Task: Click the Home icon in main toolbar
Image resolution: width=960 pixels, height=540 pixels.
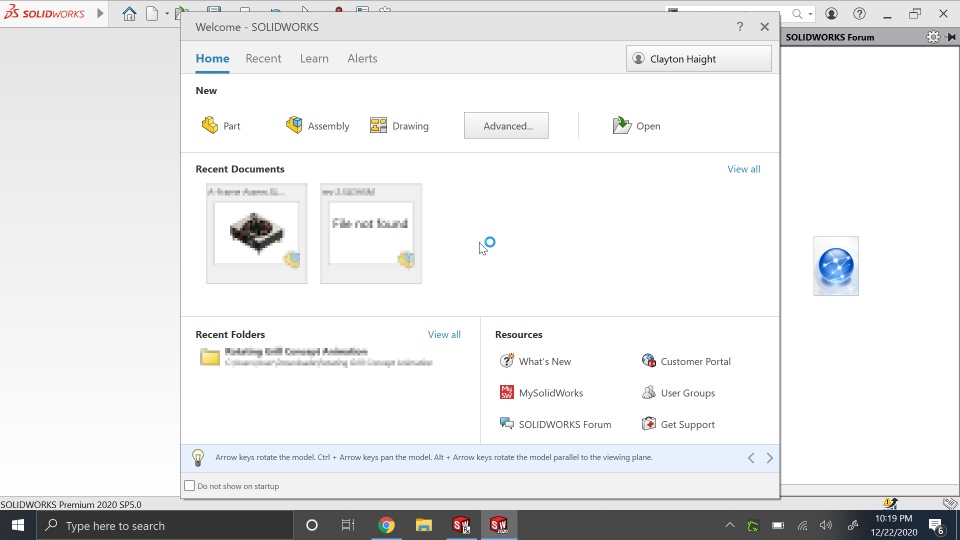Action: click(129, 13)
